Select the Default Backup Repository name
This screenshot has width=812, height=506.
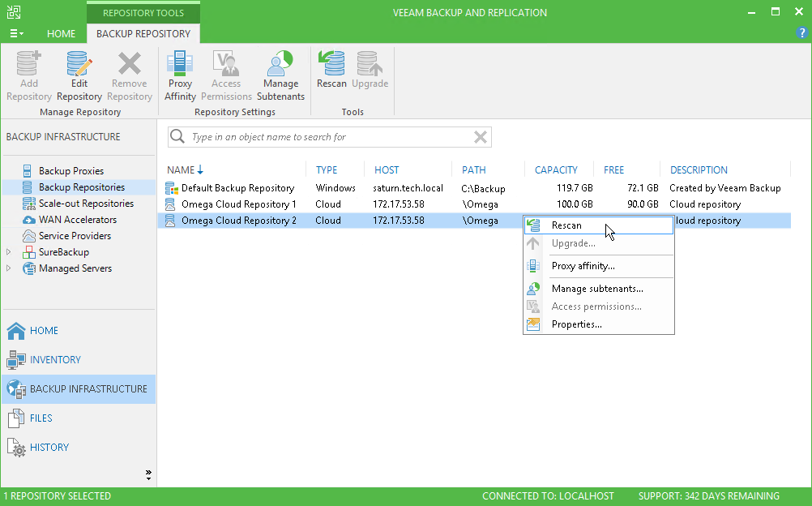point(237,188)
